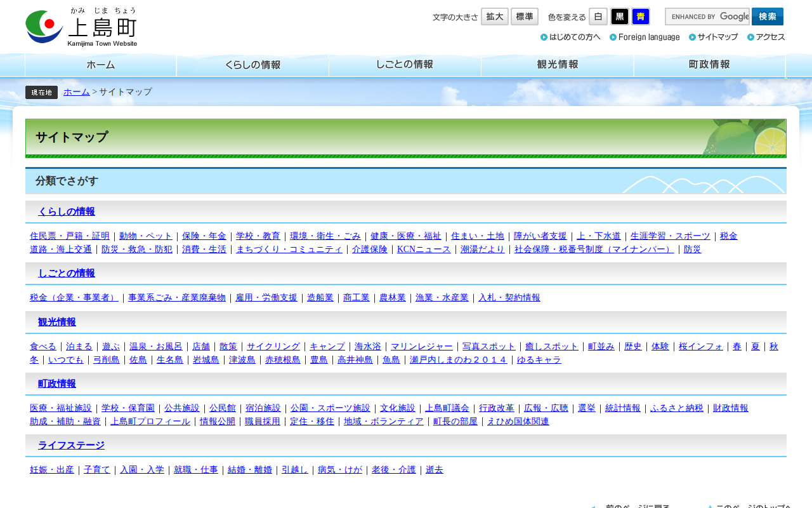Enlarge text size with 拡大 button
Screen dimensions: 812x508
click(x=495, y=17)
